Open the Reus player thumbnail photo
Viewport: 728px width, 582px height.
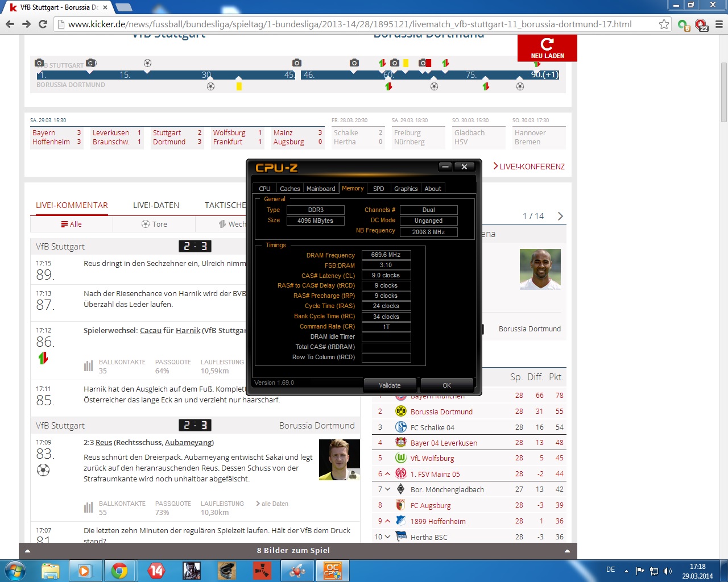tap(339, 460)
